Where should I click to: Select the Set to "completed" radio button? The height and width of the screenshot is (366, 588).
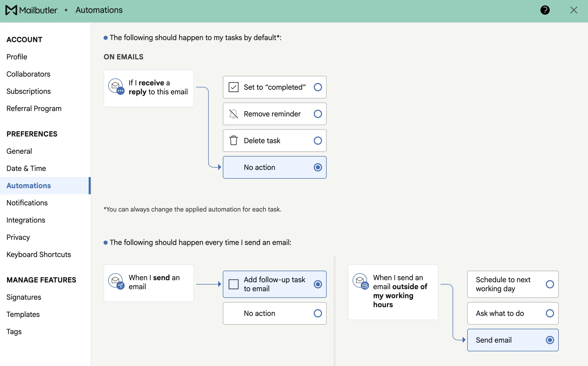point(318,87)
